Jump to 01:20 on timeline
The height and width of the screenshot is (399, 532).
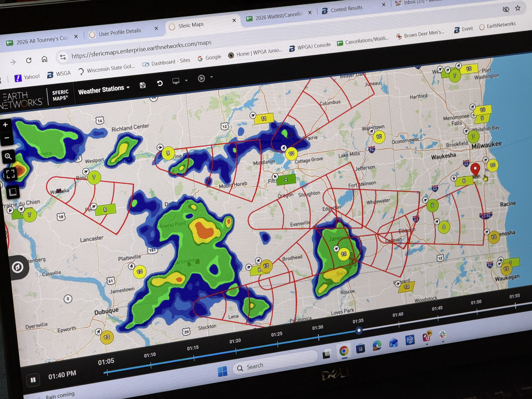pyautogui.click(x=235, y=341)
